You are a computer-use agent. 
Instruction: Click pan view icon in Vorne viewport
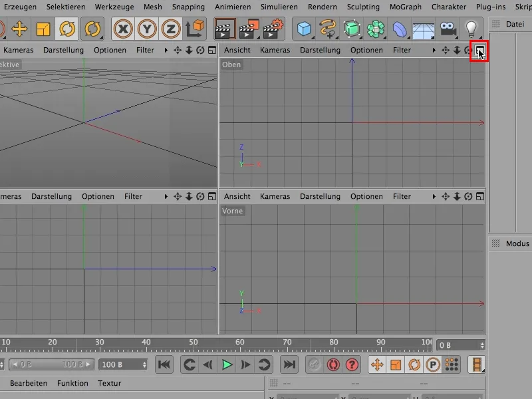tap(446, 196)
